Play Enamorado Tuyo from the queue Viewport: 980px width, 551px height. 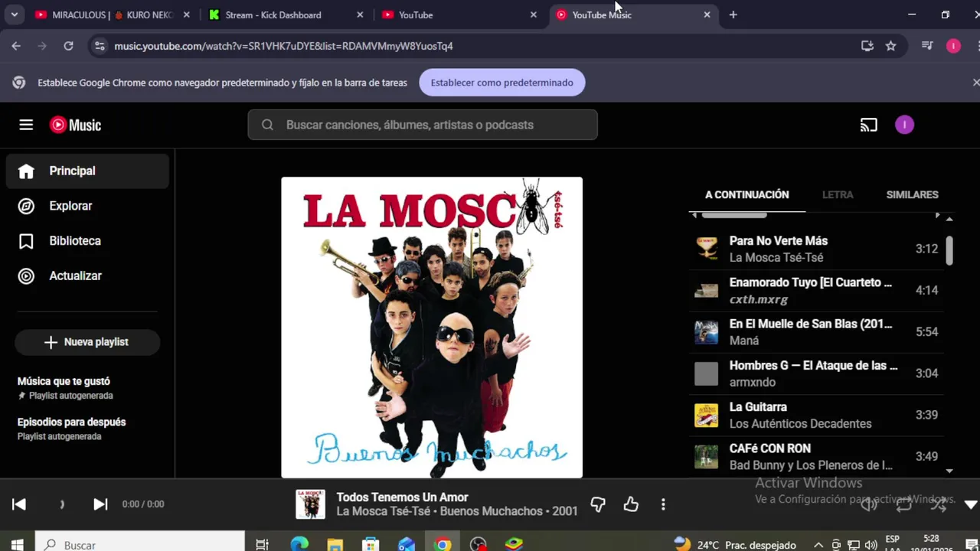tap(816, 290)
